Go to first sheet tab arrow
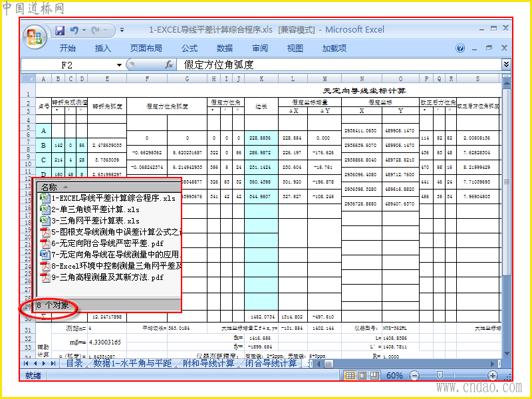 pyautogui.click(x=26, y=363)
